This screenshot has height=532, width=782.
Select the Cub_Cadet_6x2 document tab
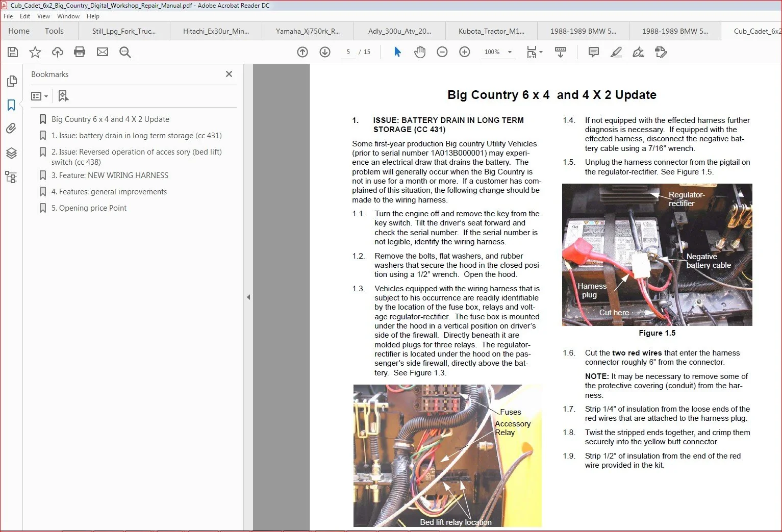pyautogui.click(x=752, y=31)
